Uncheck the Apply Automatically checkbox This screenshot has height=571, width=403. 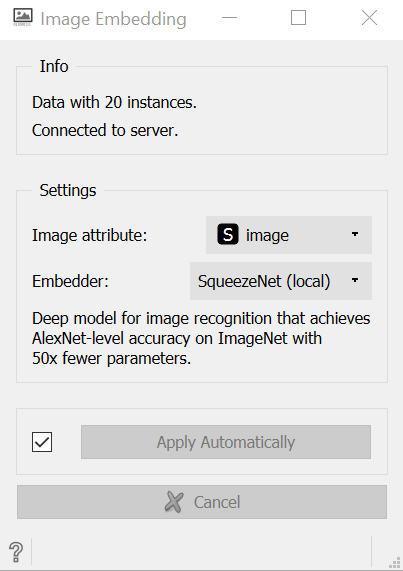(42, 442)
